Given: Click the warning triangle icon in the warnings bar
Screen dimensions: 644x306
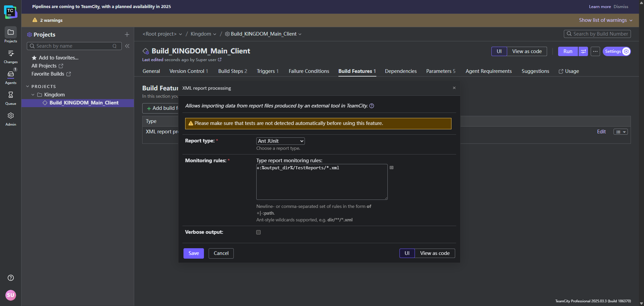Looking at the screenshot, I should point(35,20).
